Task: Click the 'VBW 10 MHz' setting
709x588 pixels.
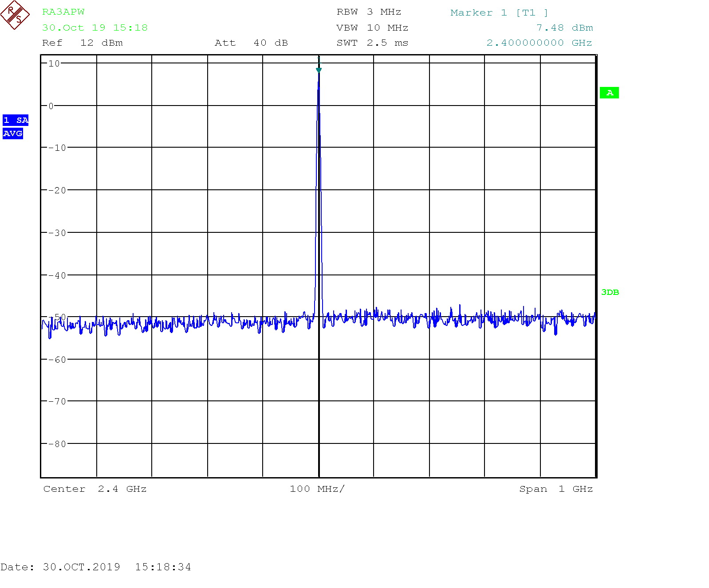Action: tap(373, 27)
